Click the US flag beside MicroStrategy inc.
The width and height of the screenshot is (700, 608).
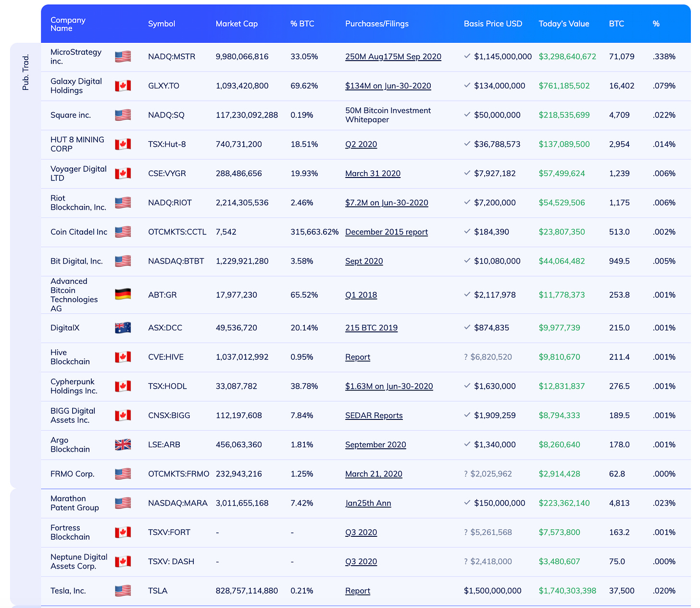pos(123,57)
